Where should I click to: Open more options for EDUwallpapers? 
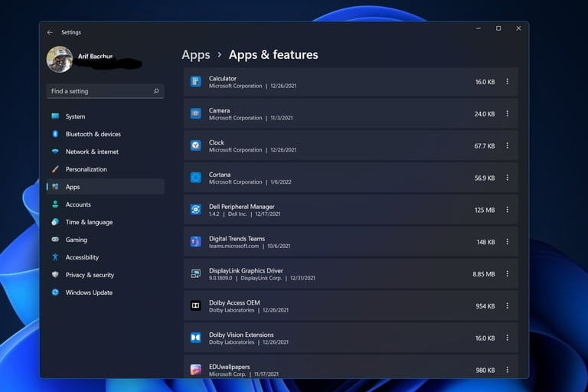point(508,370)
